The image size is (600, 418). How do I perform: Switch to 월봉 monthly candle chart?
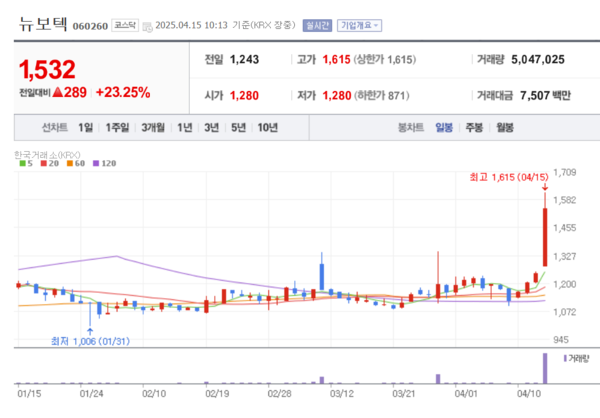504,127
